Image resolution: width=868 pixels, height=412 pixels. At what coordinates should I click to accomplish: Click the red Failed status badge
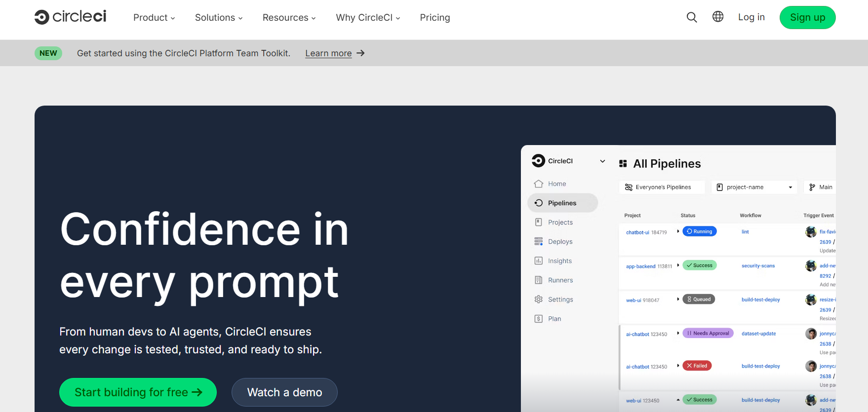[x=697, y=366]
